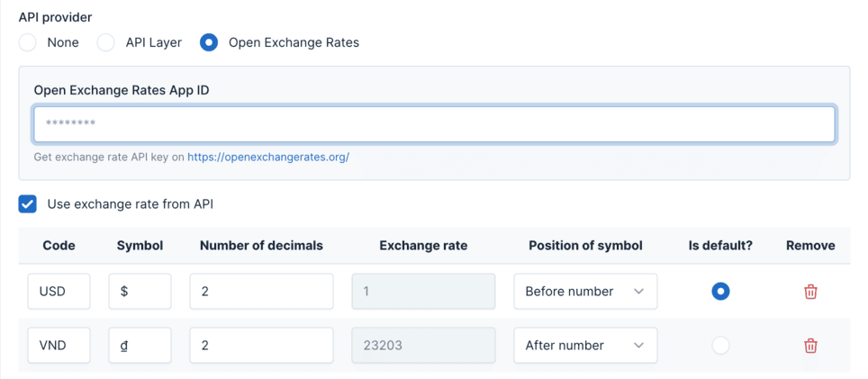Click the USD exchange rate field
This screenshot has width=868, height=379.
click(x=423, y=291)
